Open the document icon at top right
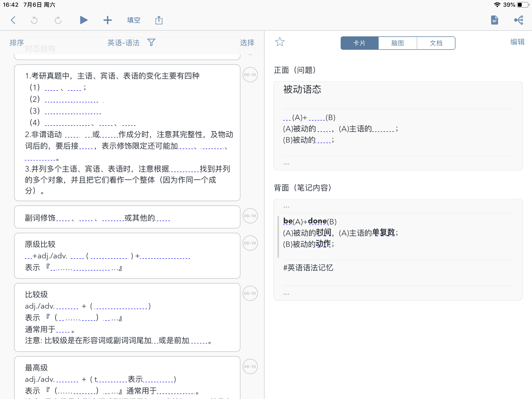This screenshot has height=399, width=532. coord(494,20)
